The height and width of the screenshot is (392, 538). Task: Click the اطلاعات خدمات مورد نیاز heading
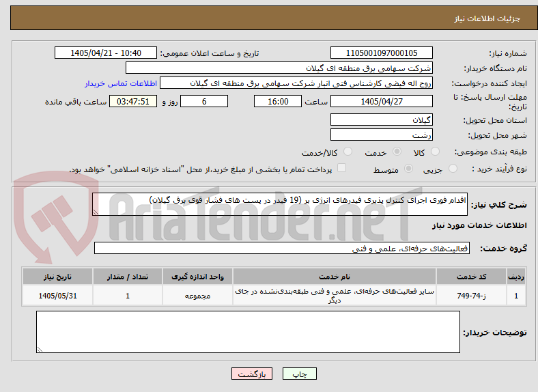(x=479, y=225)
